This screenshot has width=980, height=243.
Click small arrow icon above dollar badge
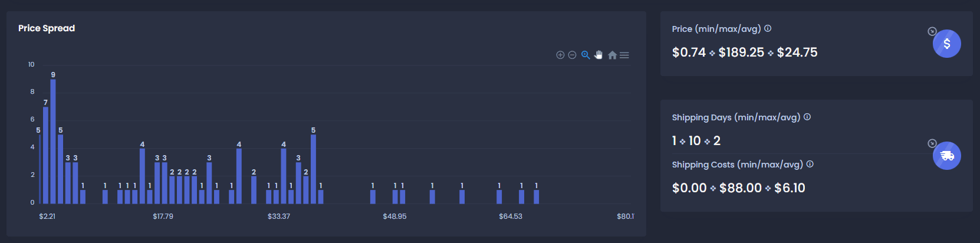click(932, 31)
